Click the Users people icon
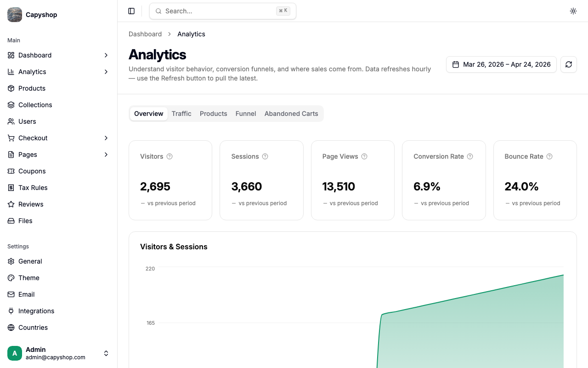Screen dimensions: 588x368 click(11, 121)
